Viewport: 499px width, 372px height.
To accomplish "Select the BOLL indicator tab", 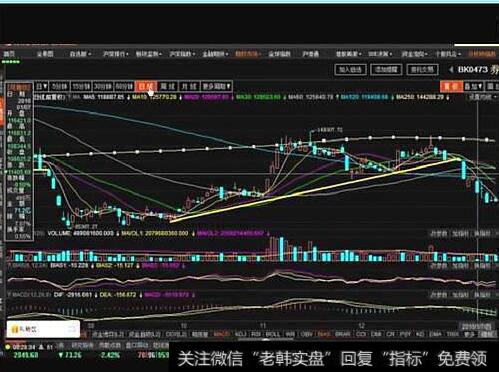I will click(273, 334).
